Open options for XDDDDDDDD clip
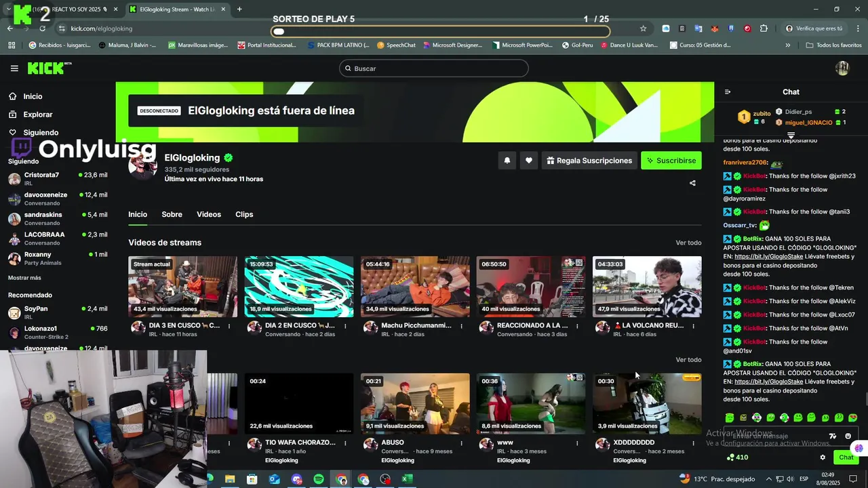 (x=693, y=443)
